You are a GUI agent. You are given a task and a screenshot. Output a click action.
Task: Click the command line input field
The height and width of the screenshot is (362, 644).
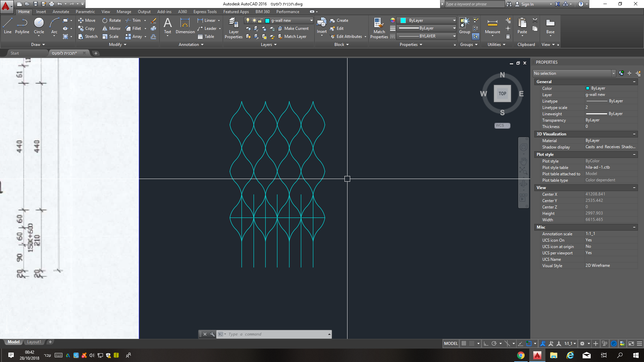pyautogui.click(x=277, y=334)
